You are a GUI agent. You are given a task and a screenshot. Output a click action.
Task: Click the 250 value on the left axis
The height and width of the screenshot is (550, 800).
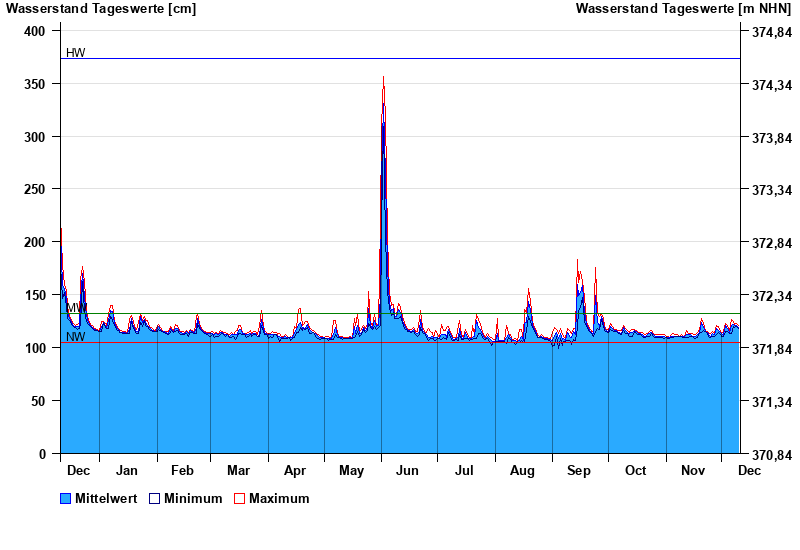tap(35, 189)
